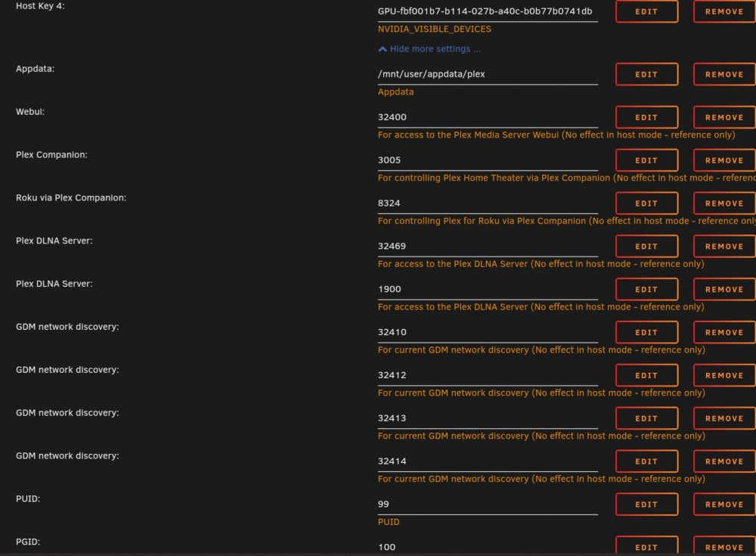Click the Host Key 4 label
Screen dimensions: 756x556
click(x=40, y=6)
